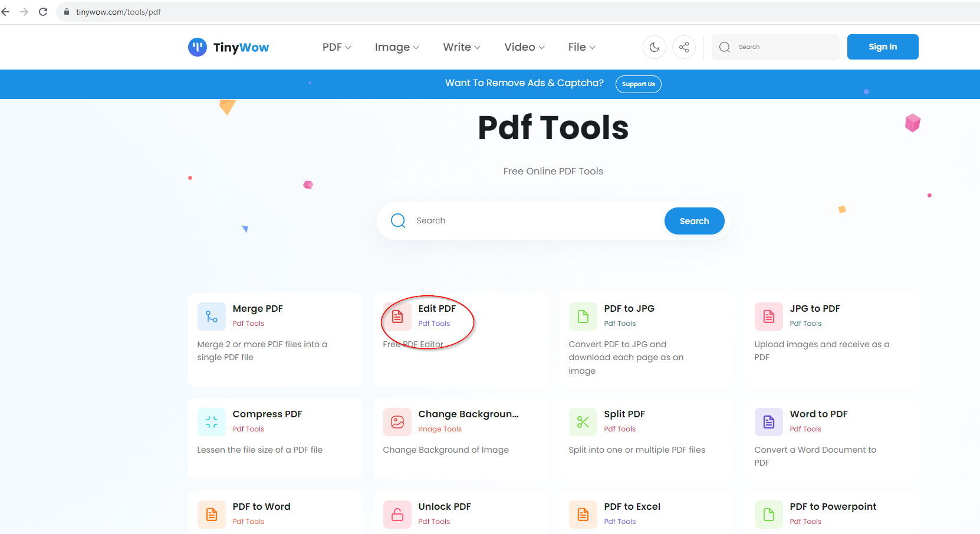
Task: Open the Change Backgroun... title link
Action: coord(468,414)
